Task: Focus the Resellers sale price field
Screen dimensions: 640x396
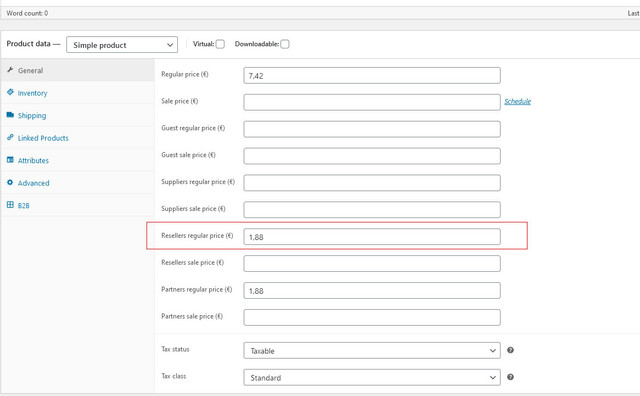Action: point(372,264)
